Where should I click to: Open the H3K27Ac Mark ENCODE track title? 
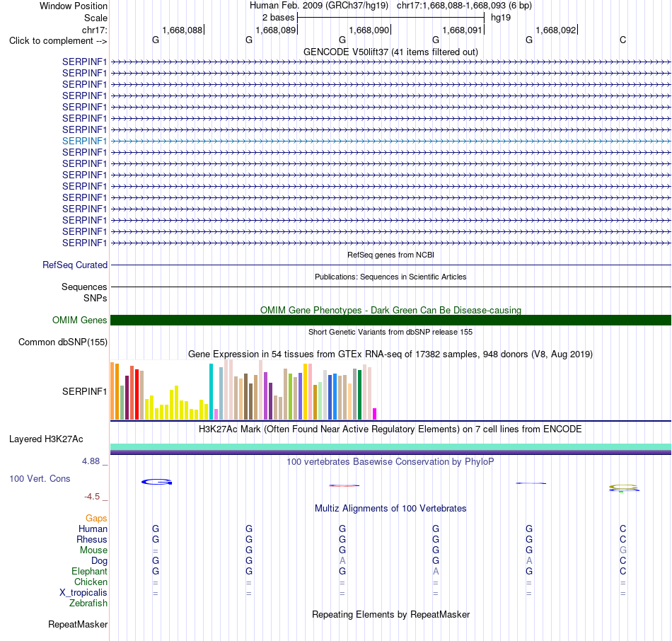click(x=390, y=429)
